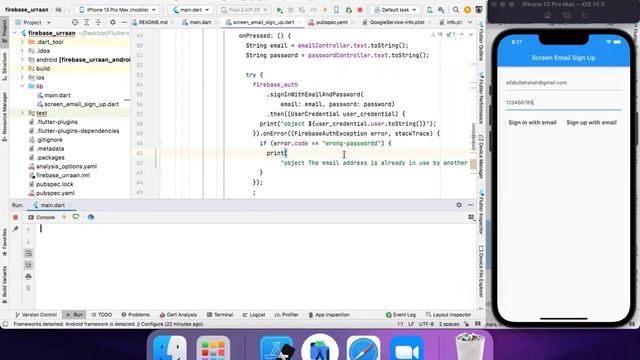The height and width of the screenshot is (360, 640).
Task: Open device selector iPhone 13 Pro Max dropdown
Action: (x=117, y=10)
